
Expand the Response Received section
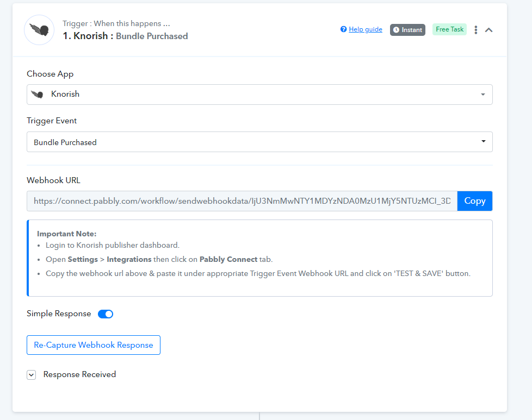coord(31,375)
